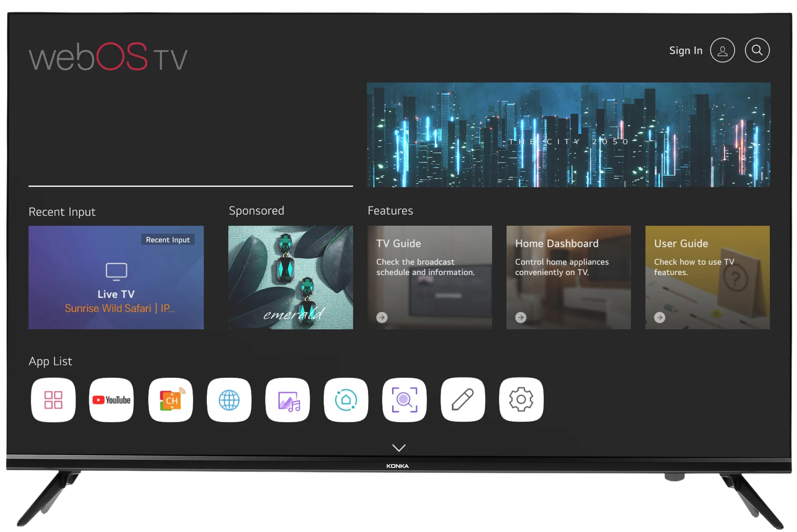
Task: Open The City 2050 banner
Action: (569, 135)
